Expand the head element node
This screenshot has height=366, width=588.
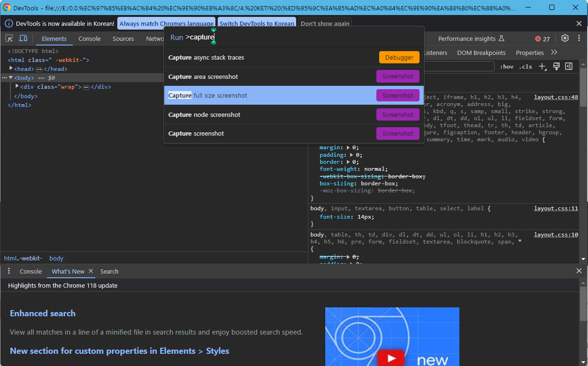11,69
